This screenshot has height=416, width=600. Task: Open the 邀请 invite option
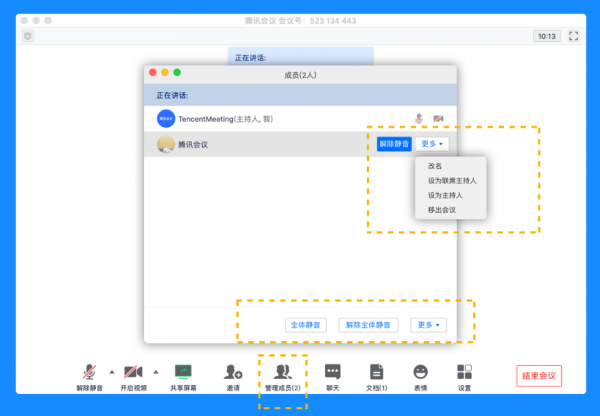232,372
